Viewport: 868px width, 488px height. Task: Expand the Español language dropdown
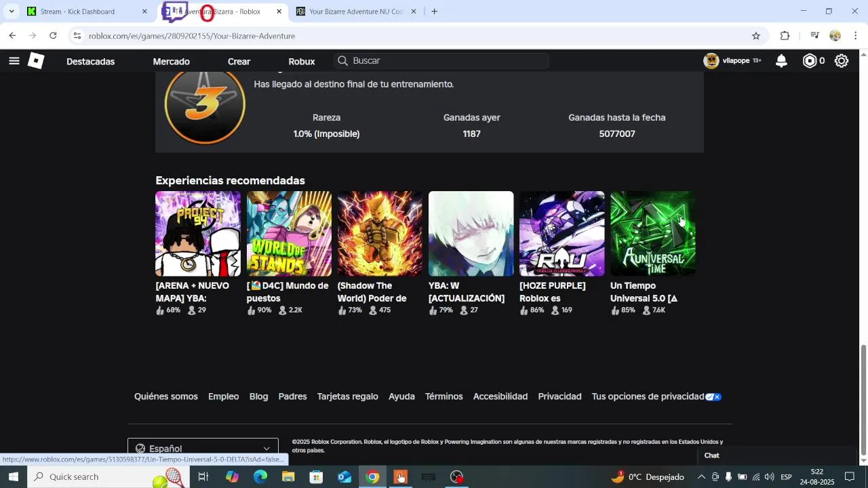pyautogui.click(x=203, y=448)
